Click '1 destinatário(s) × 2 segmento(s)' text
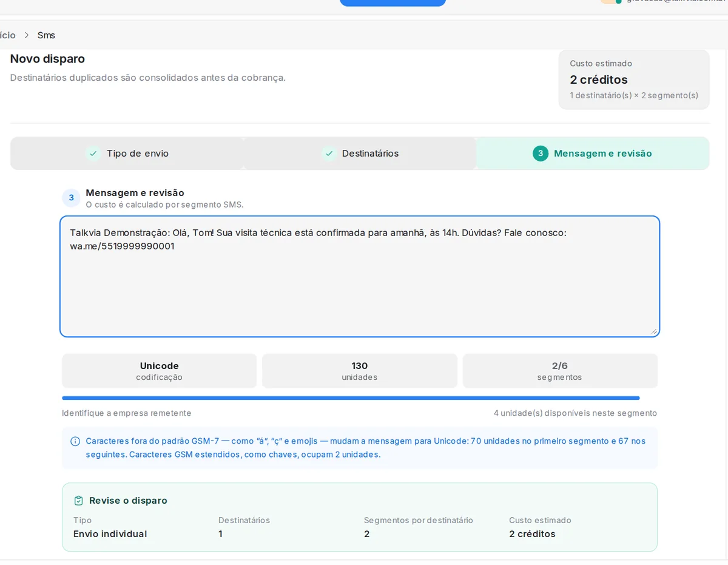 (x=634, y=95)
